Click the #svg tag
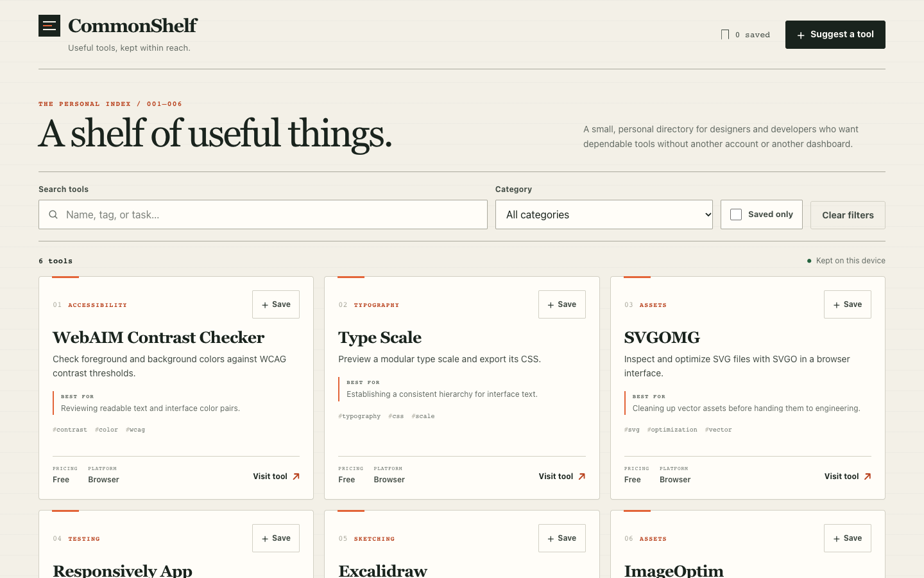 (632, 430)
